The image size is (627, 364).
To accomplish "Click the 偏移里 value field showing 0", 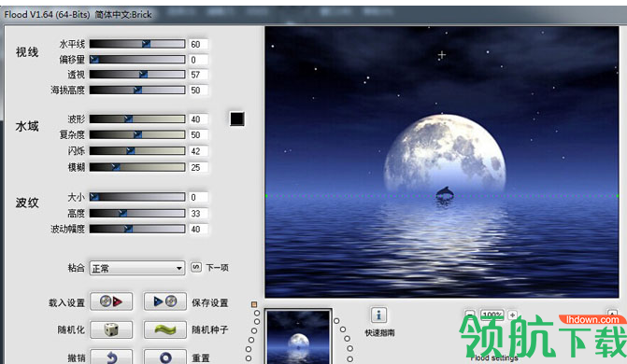I will click(198, 60).
